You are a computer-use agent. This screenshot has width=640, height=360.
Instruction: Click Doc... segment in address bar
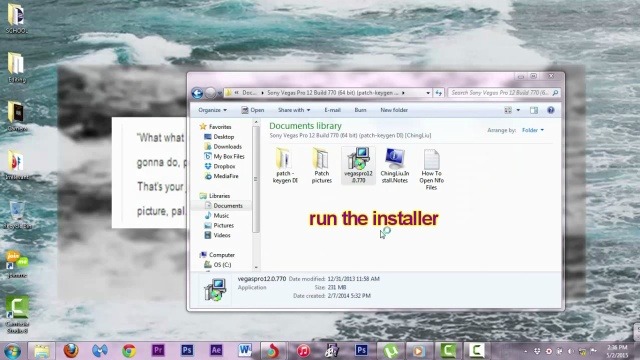coord(249,93)
